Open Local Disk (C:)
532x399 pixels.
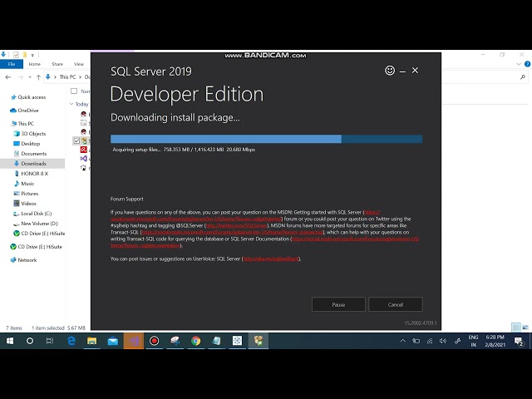click(x=36, y=214)
